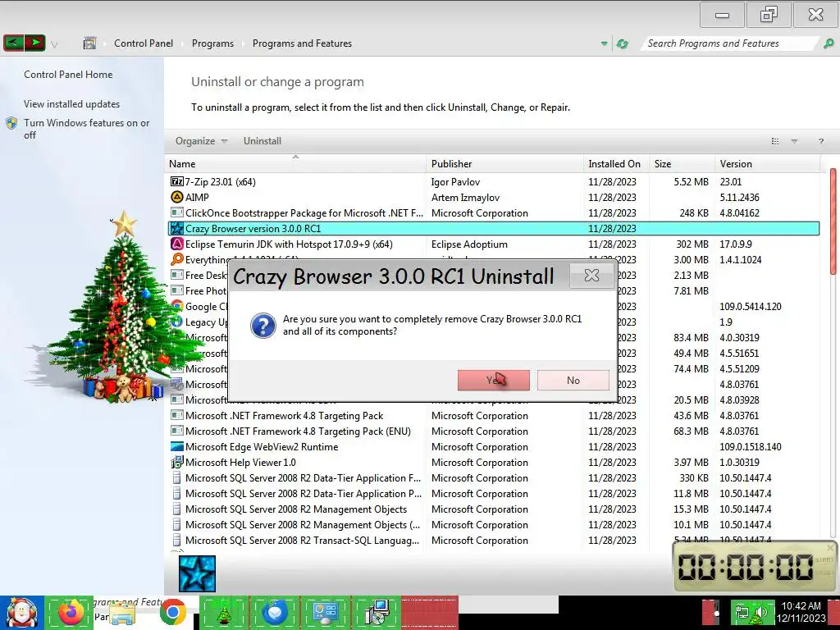The height and width of the screenshot is (630, 840).
Task: Open the recent locations dropdown beside nav arrows
Action: [x=54, y=44]
